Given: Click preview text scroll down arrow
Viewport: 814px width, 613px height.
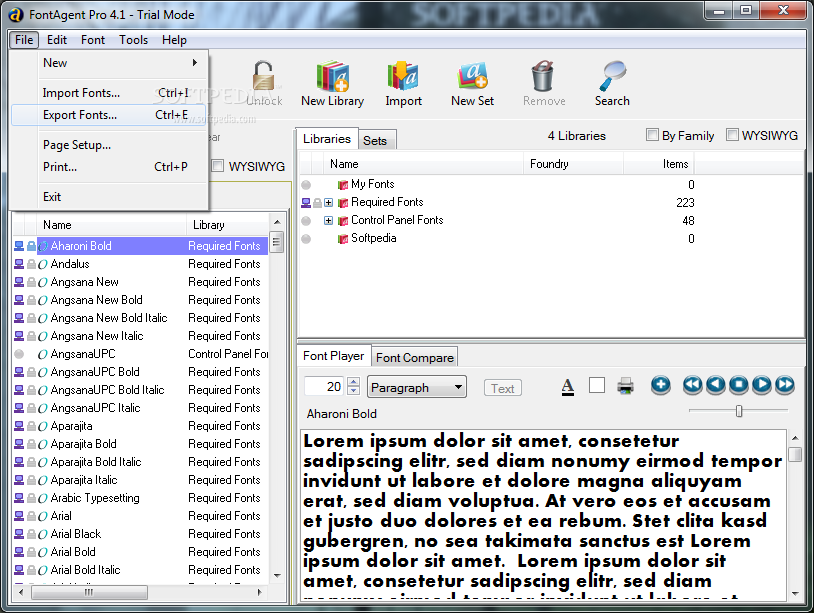Looking at the screenshot, I should pyautogui.click(x=795, y=593).
